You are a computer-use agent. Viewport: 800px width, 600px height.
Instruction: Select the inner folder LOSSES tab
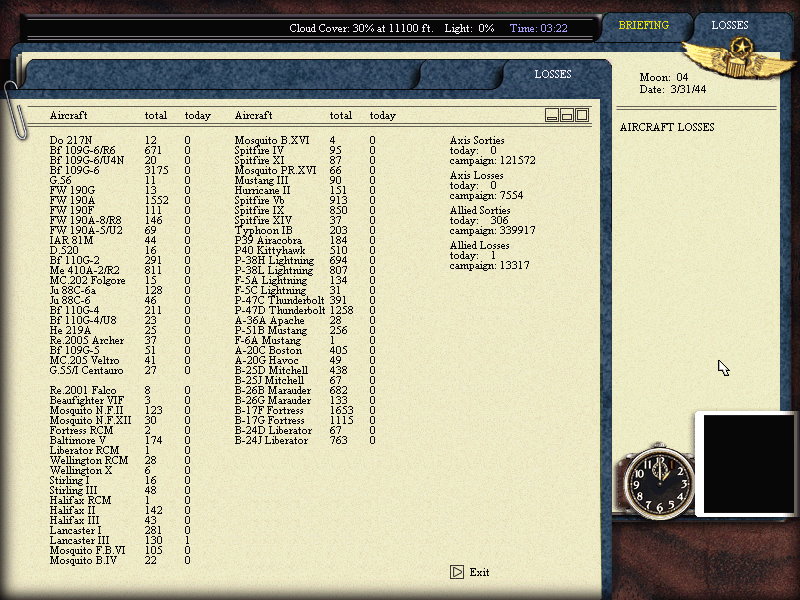click(x=553, y=74)
